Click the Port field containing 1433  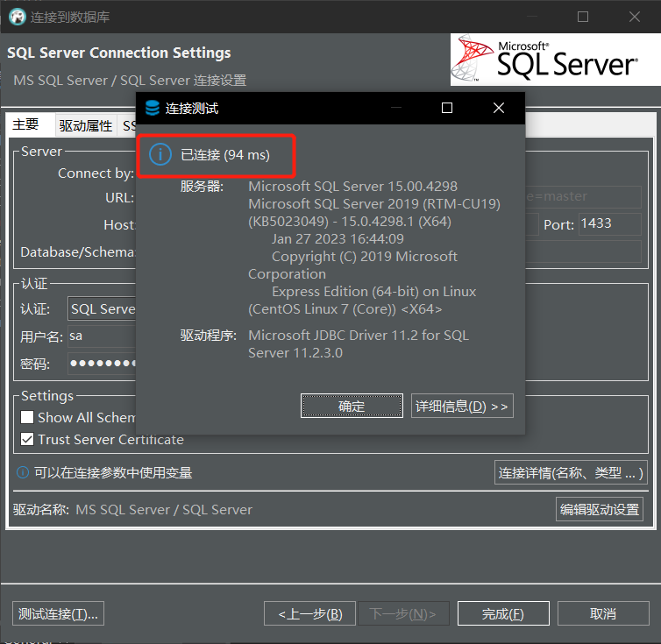(x=609, y=223)
